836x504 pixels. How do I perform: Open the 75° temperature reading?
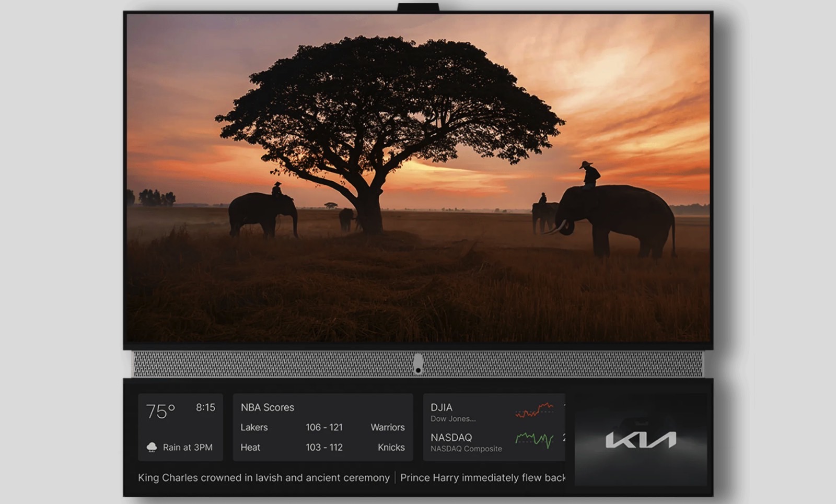point(160,412)
